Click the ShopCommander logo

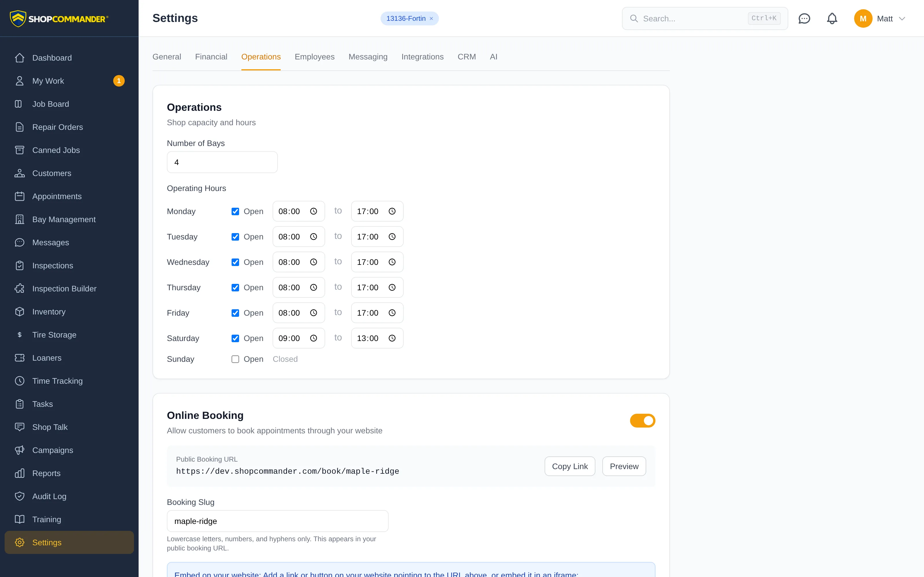[x=59, y=18]
